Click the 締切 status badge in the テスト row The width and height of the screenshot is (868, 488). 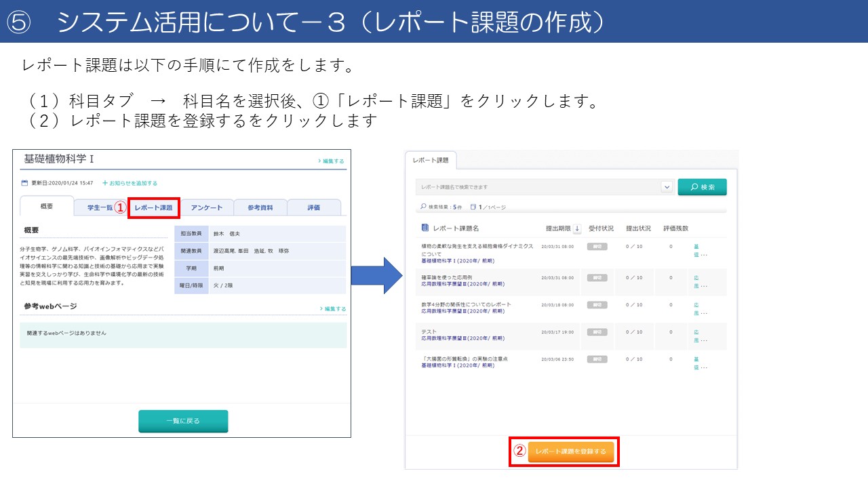597,332
